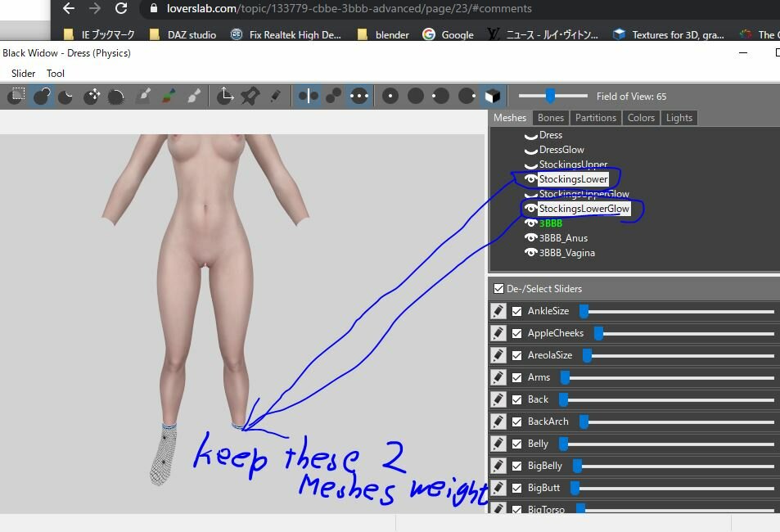Click edit pencil for Belly slider

(498, 444)
